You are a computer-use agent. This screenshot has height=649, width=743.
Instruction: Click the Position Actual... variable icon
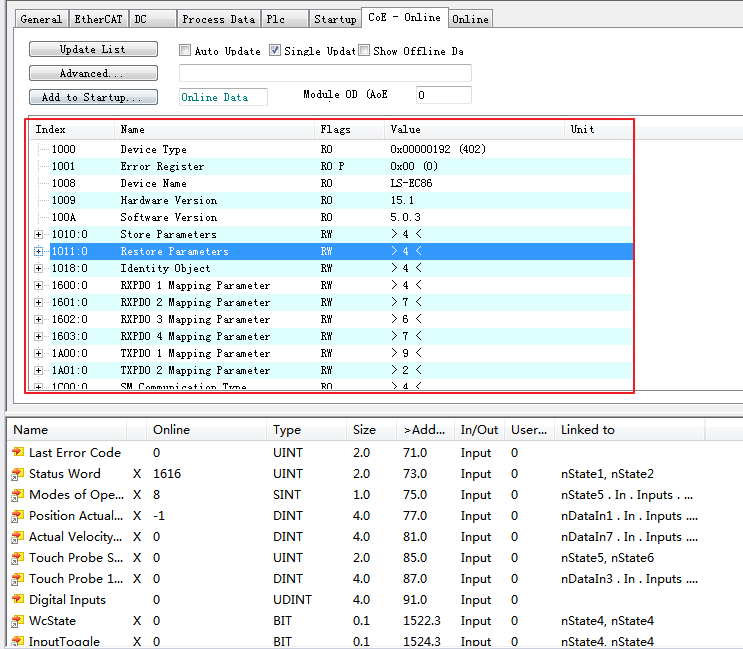click(18, 515)
